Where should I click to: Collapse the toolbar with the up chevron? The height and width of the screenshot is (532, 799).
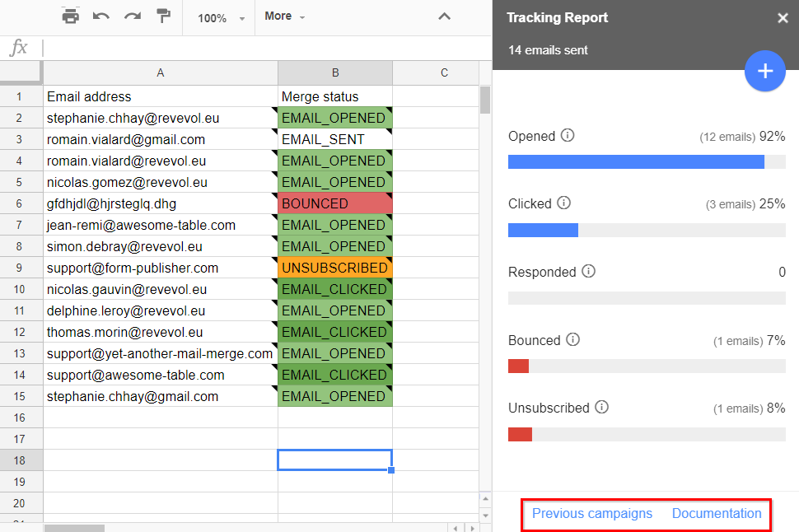(444, 16)
